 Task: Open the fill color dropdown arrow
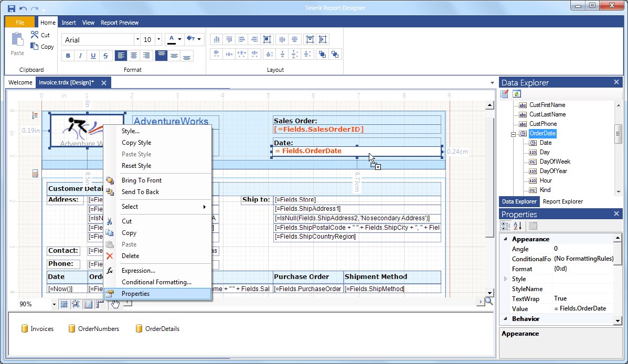coord(199,39)
